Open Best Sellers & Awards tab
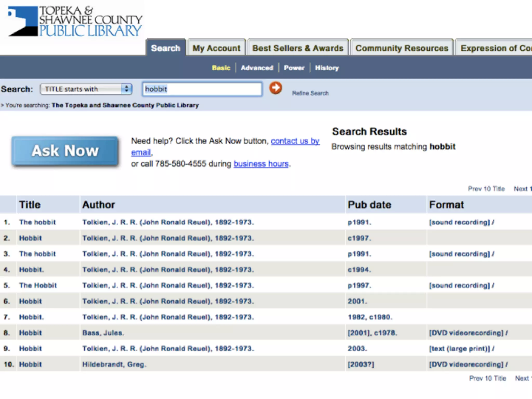This screenshot has width=532, height=399. pos(298,48)
